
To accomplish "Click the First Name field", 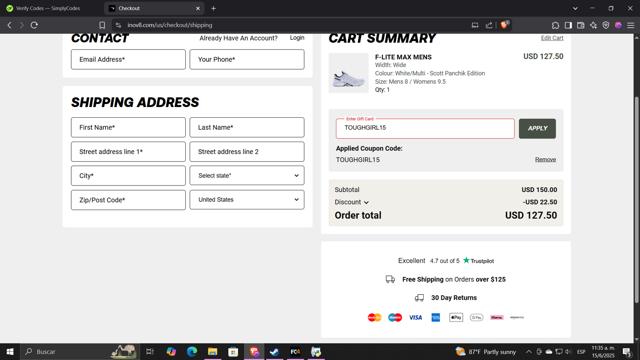I will point(128,127).
